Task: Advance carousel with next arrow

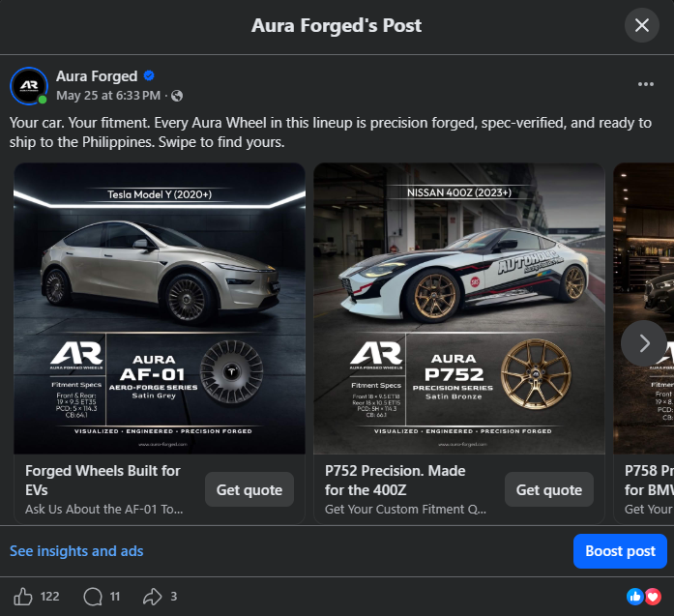Action: tap(643, 343)
